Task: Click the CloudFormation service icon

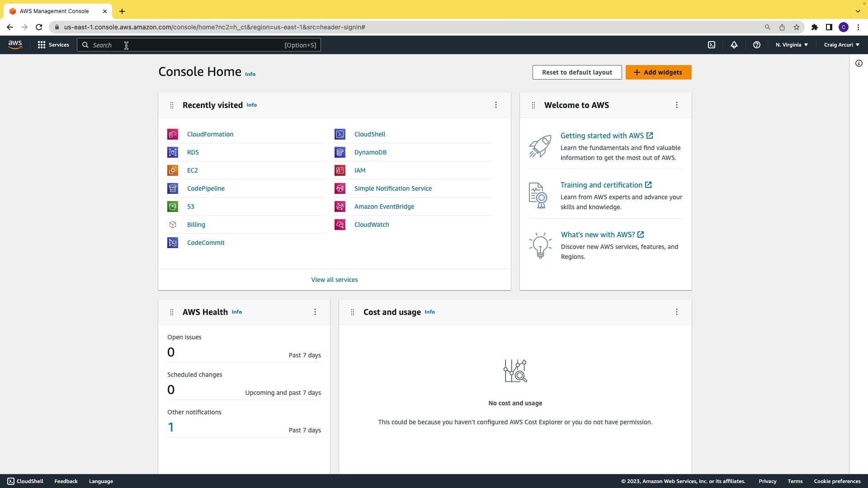Action: [173, 134]
